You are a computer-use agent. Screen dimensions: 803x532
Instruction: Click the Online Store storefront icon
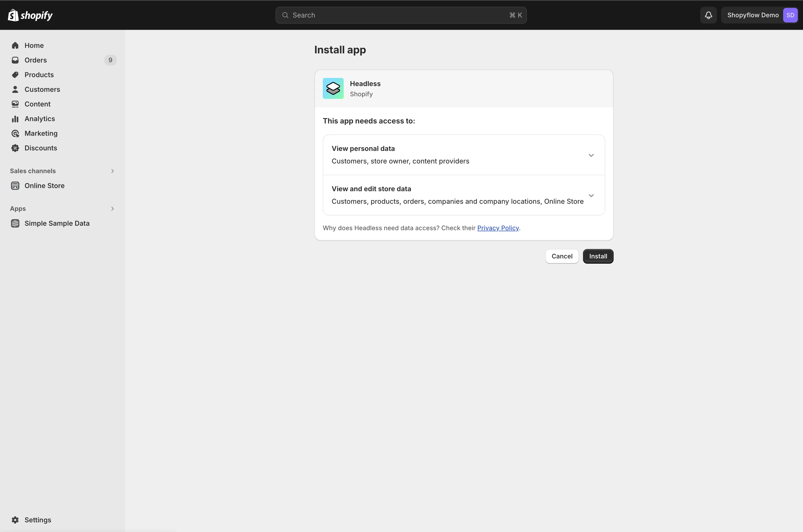15,186
